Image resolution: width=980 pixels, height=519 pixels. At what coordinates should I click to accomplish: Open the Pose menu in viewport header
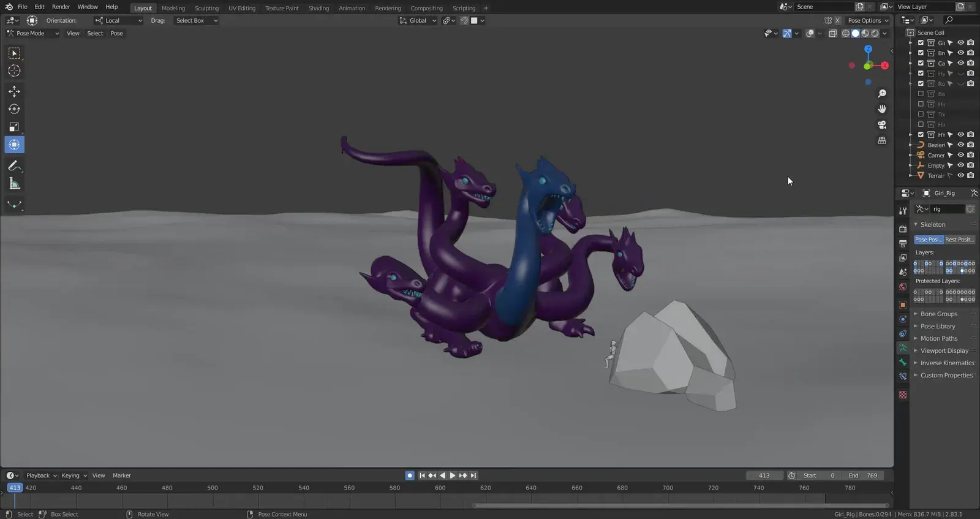coord(116,34)
